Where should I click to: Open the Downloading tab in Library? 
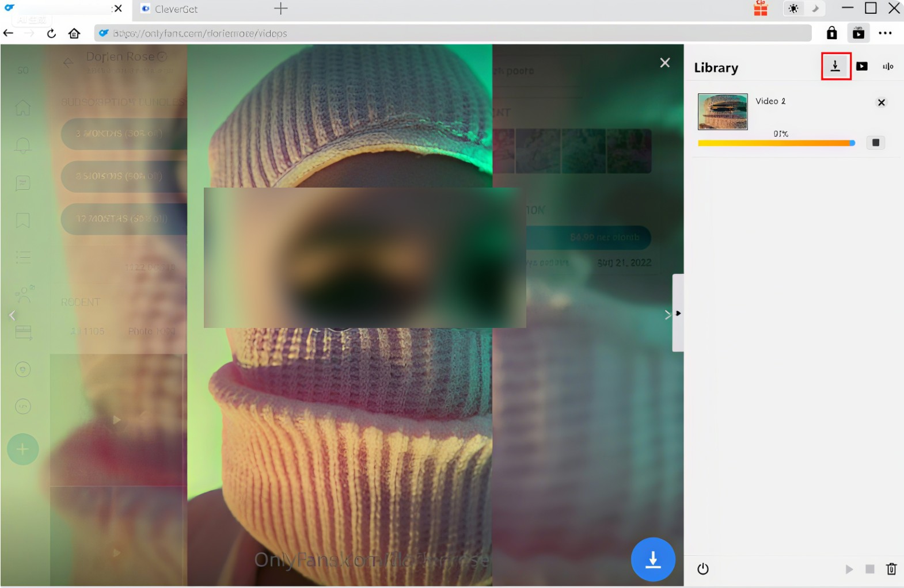click(x=835, y=66)
